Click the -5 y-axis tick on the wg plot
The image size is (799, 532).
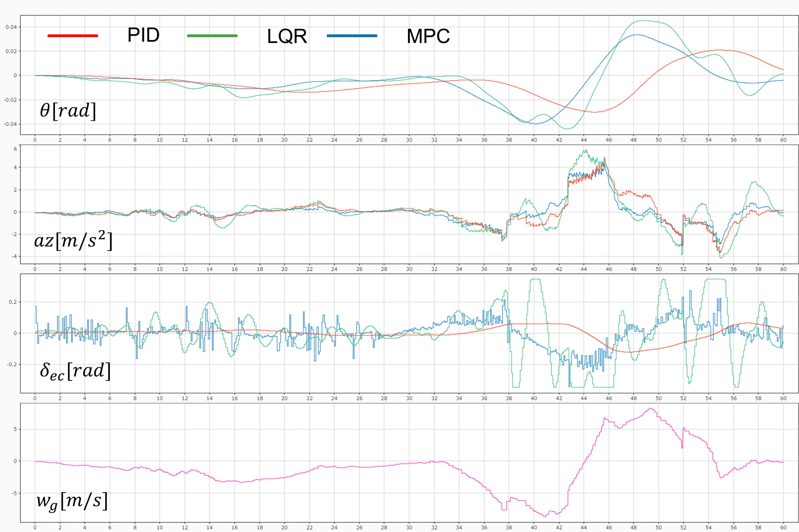[x=14, y=493]
